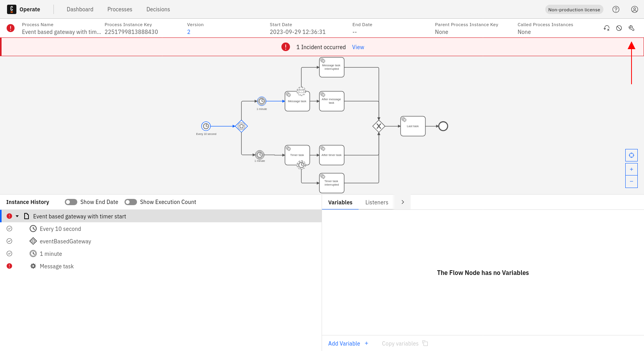Expand more tabs with chevron arrow
This screenshot has height=351, width=644.
click(403, 202)
